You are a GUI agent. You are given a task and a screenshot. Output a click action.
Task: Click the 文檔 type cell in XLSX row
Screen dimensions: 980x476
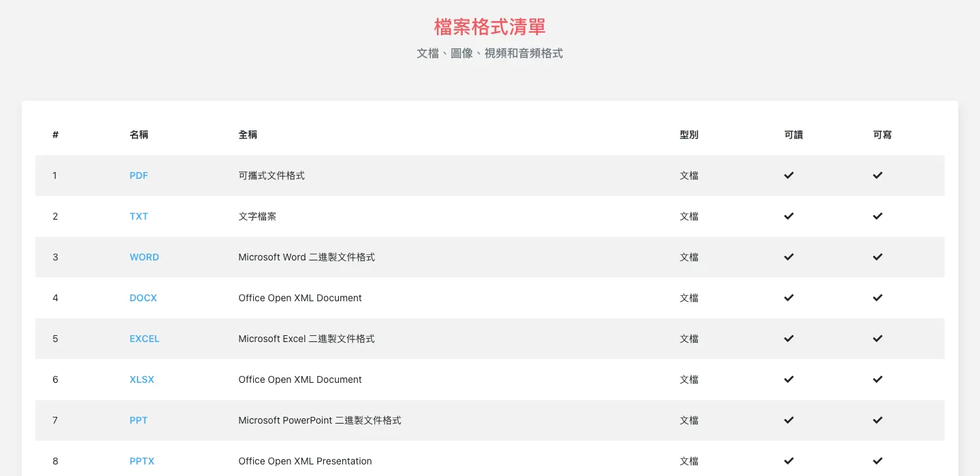[689, 379]
